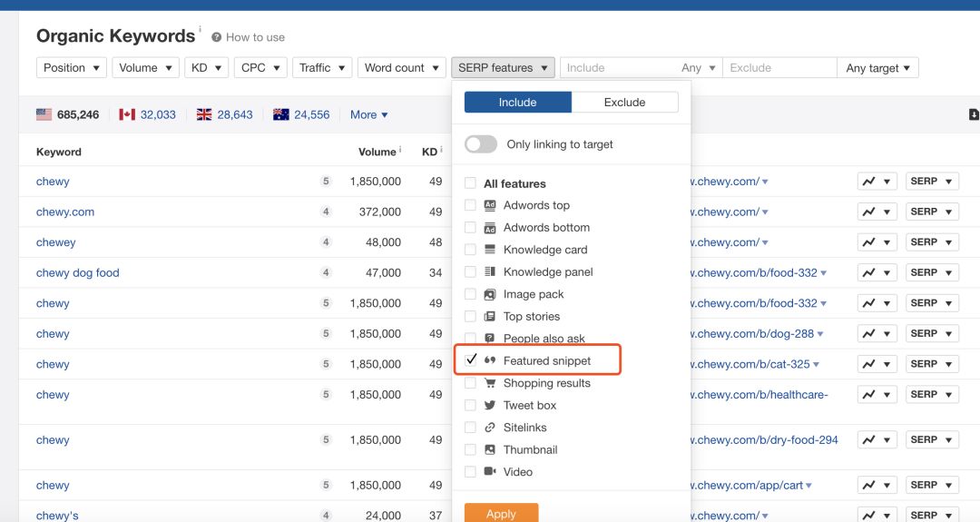Viewport: 980px width, 522px height.
Task: Switch to the Exclude tab
Action: pyautogui.click(x=624, y=103)
